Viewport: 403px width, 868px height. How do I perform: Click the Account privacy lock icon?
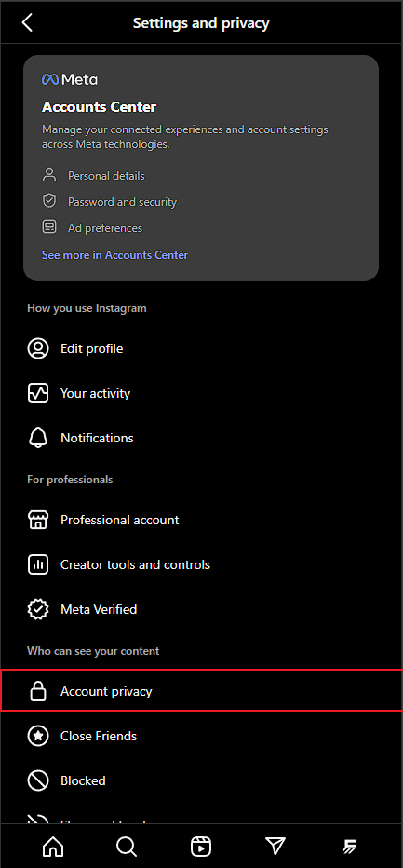click(38, 691)
